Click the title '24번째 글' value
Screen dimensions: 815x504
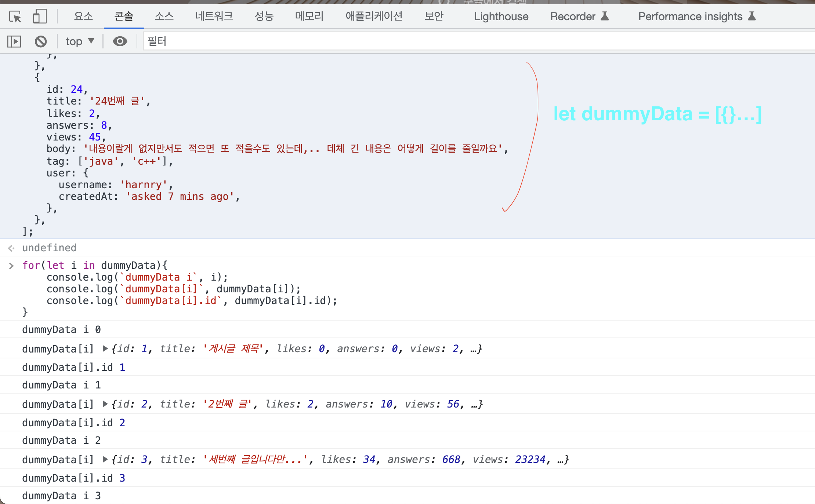[117, 101]
